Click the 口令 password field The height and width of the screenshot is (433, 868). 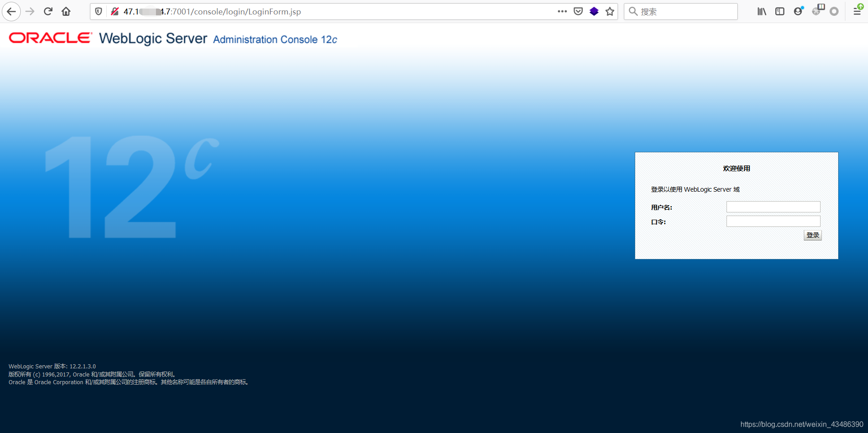click(x=773, y=221)
